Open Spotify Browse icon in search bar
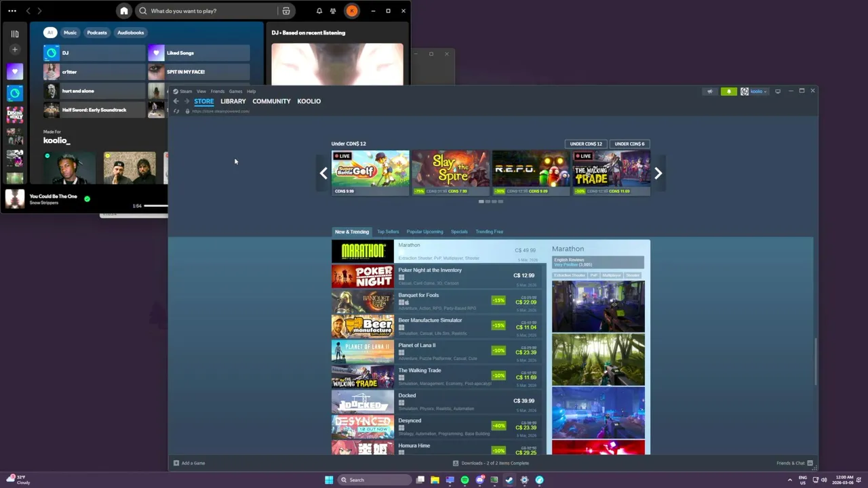 (x=286, y=11)
